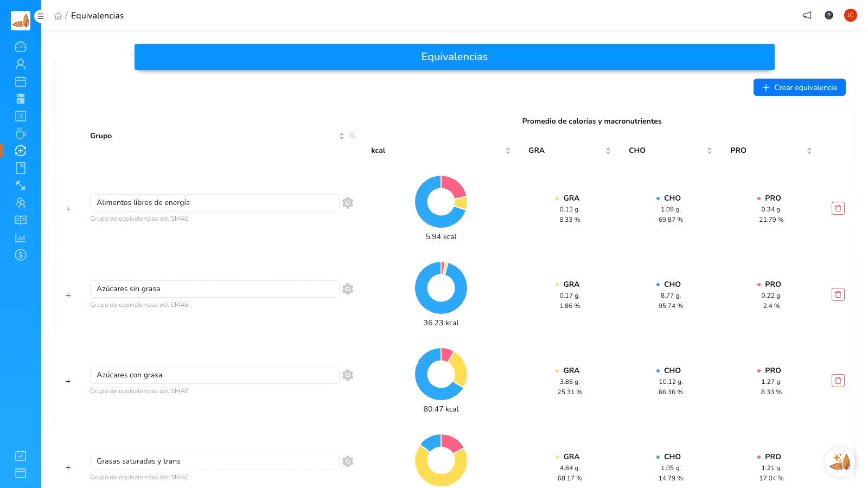Click the Promedio de calorías y macronutrientes header
This screenshot has width=868, height=488.
click(x=592, y=121)
